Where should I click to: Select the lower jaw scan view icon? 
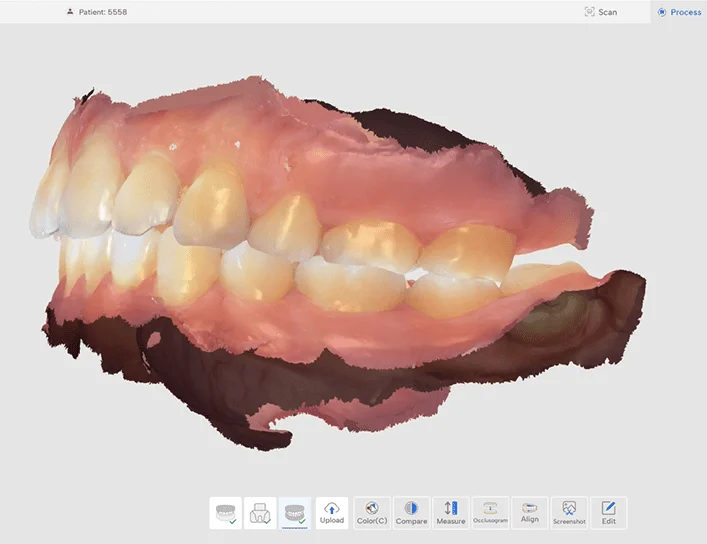click(260, 513)
